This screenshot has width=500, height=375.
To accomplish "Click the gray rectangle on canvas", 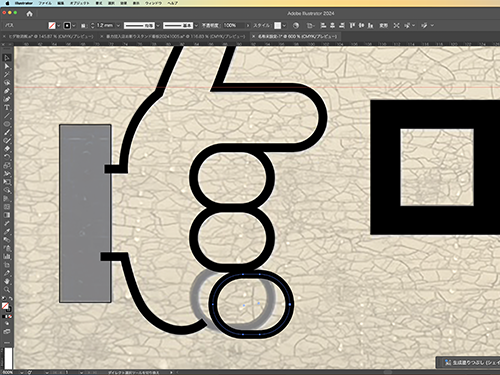I will click(85, 214).
